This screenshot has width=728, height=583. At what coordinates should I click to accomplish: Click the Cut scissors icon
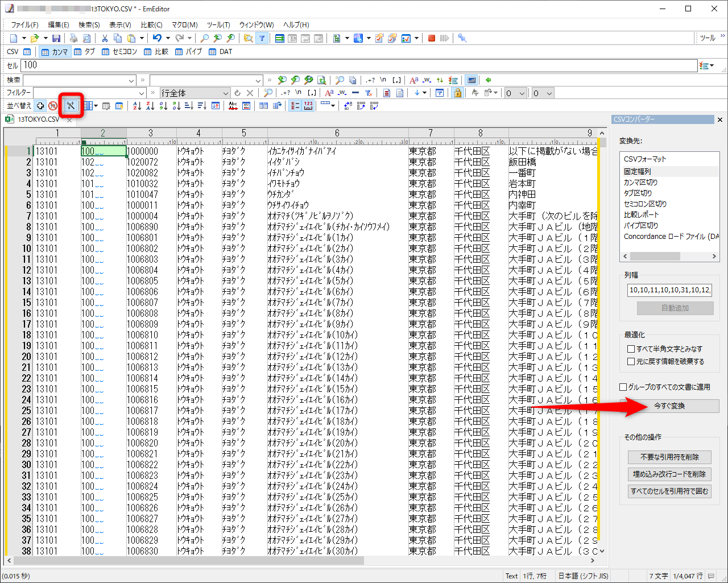(105, 38)
